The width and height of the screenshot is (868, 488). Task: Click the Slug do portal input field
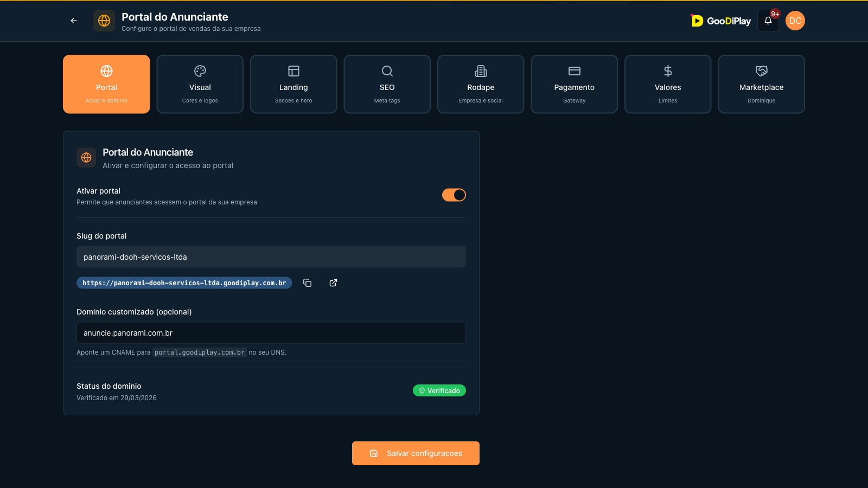271,257
